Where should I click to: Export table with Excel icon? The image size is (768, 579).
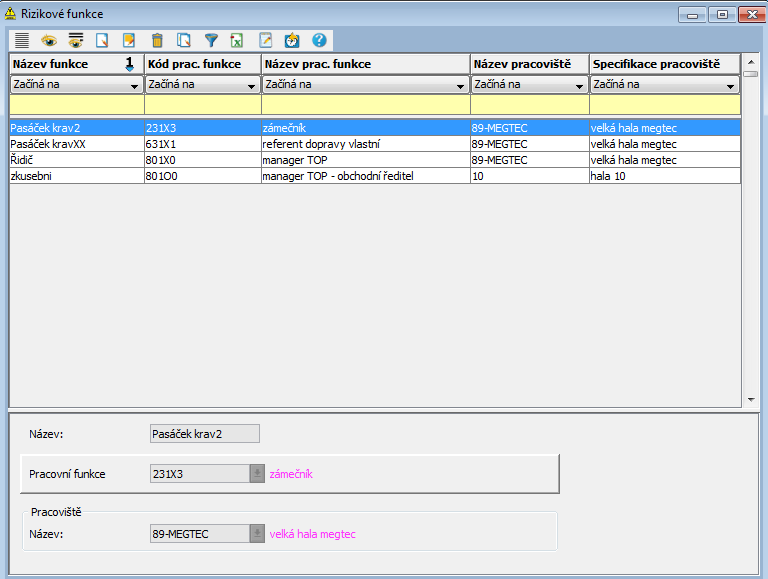click(237, 41)
